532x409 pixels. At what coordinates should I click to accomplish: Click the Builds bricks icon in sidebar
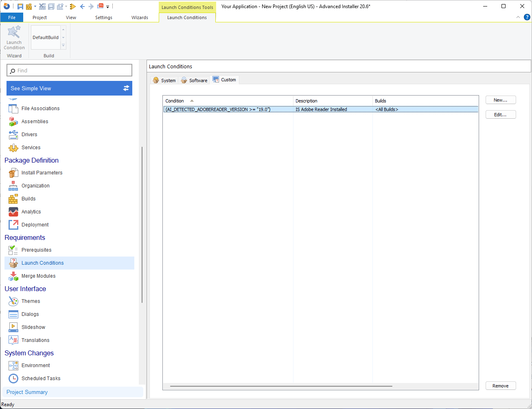13,199
